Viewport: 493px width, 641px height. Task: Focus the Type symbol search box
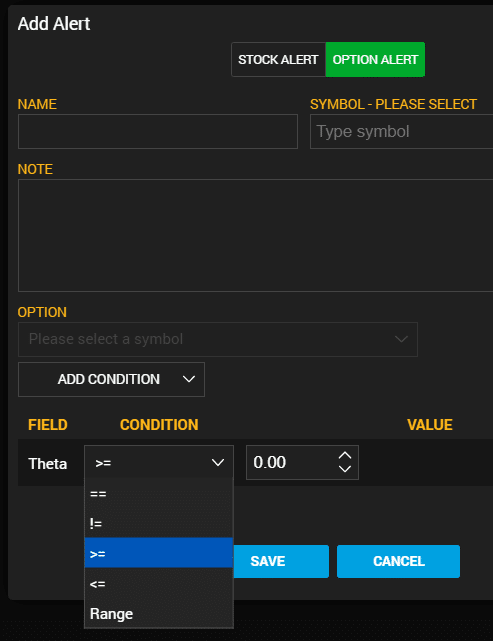click(401, 132)
